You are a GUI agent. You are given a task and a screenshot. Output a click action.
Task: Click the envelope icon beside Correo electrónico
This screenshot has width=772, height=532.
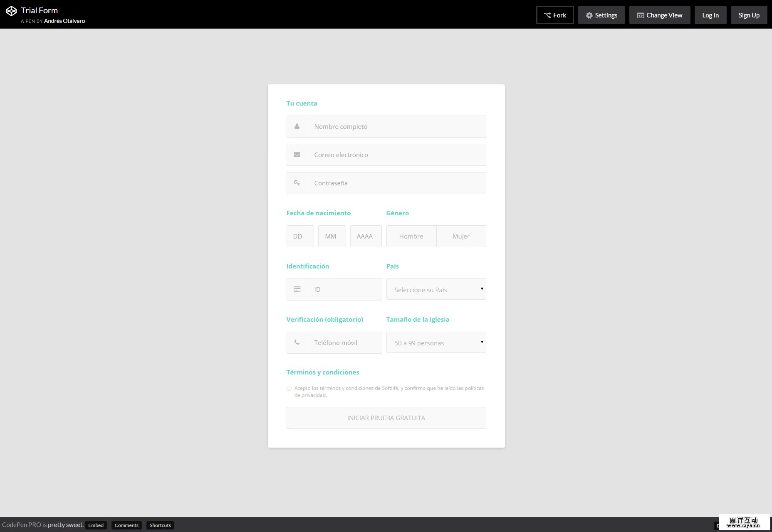(297, 154)
